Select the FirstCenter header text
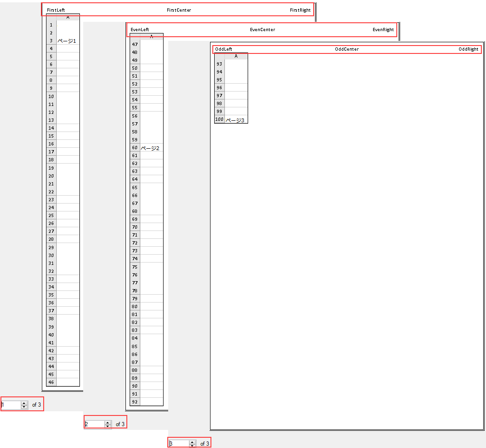Screen dimensions: 486x448 (179, 10)
